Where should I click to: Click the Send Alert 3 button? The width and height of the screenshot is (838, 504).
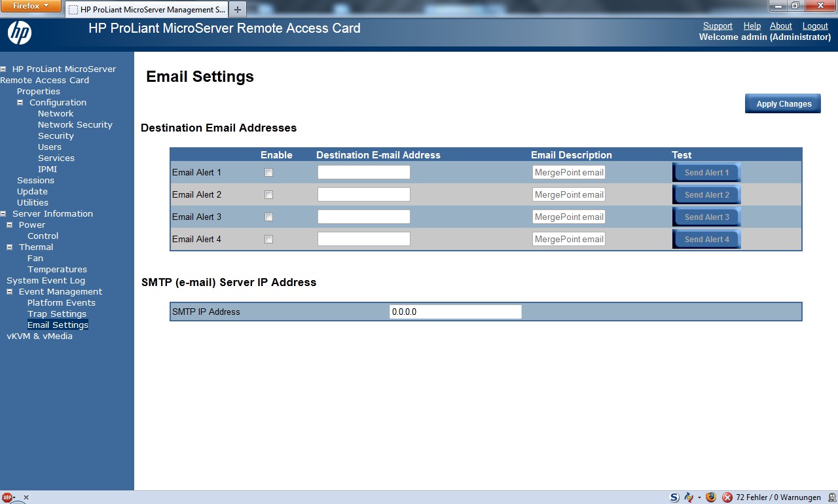[x=706, y=217]
